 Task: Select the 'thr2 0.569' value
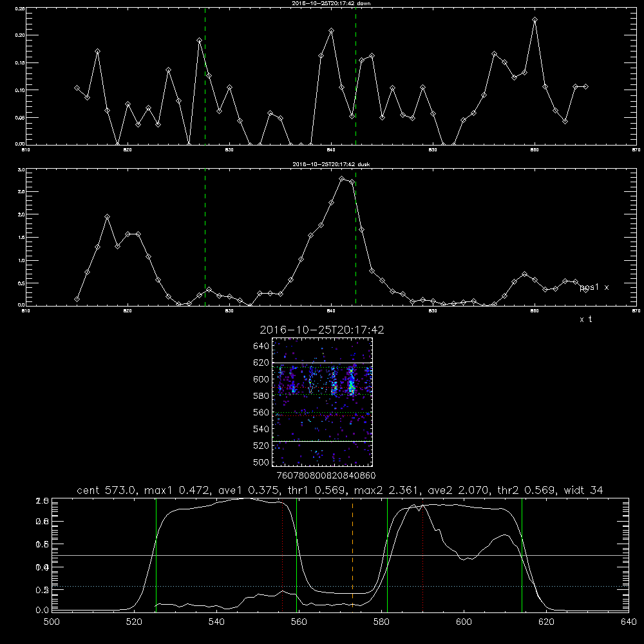[527, 490]
